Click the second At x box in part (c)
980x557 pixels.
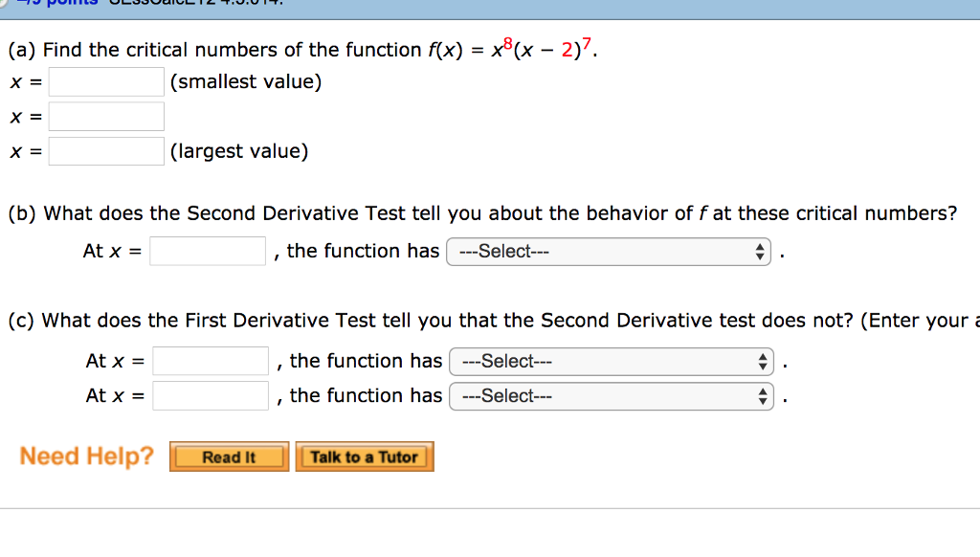[x=210, y=395]
